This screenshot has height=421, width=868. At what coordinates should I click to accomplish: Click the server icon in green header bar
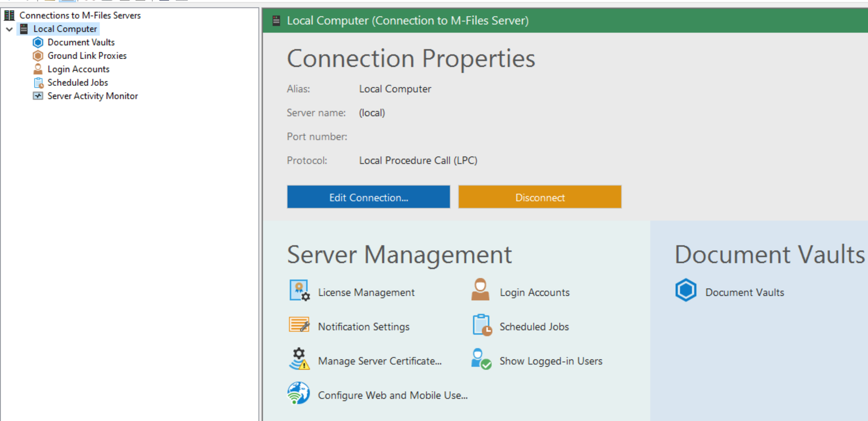coord(276,21)
